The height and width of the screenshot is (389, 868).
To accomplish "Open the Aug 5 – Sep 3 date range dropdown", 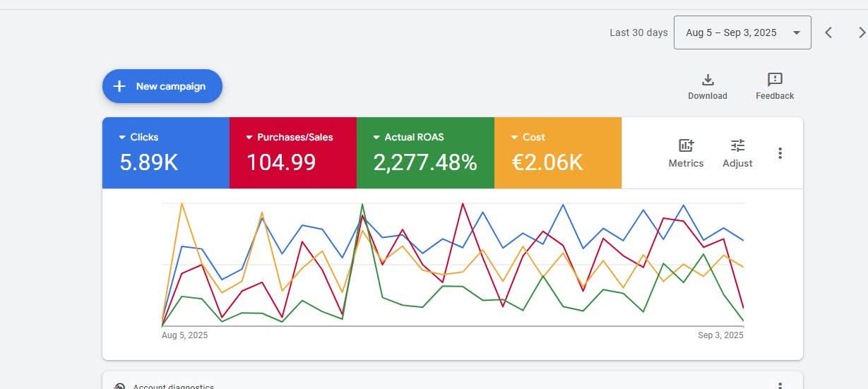I will point(742,32).
